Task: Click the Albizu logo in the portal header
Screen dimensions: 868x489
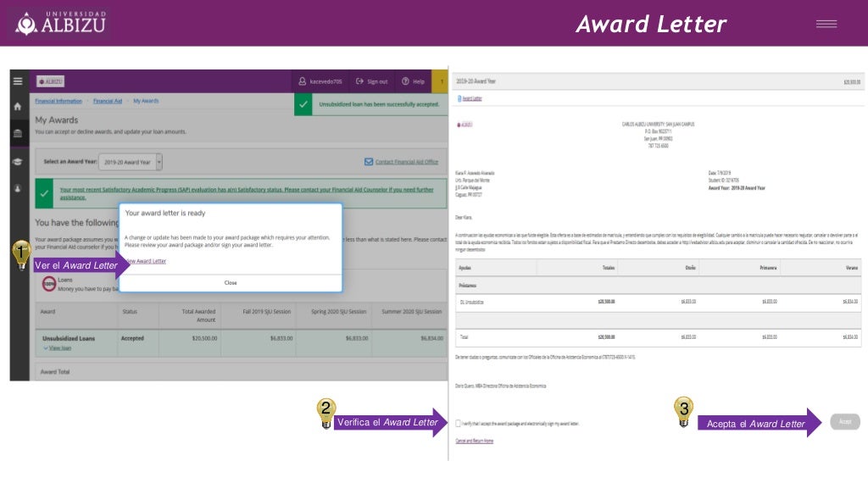Action: (50, 81)
